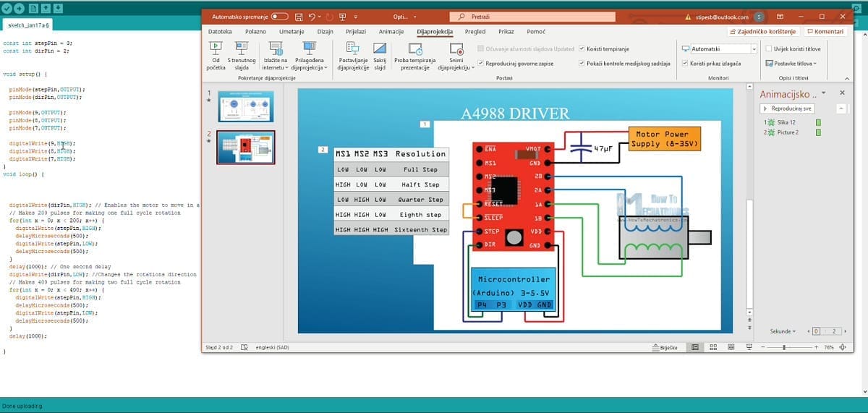Click the Sakrij slajd icon
Viewport: 868px width, 413px height.
(x=380, y=49)
